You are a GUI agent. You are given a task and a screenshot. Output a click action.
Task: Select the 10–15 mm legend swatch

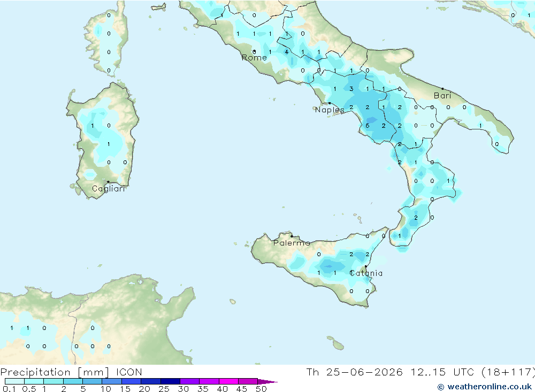click(112, 381)
